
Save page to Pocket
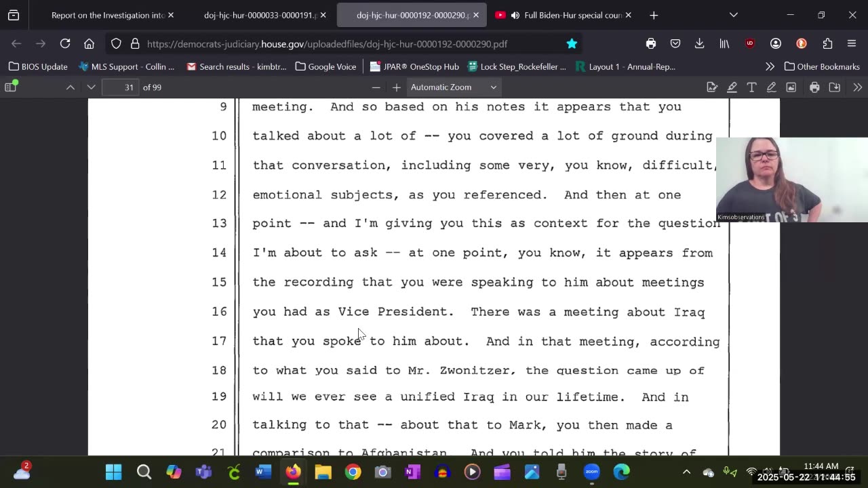pyautogui.click(x=675, y=43)
